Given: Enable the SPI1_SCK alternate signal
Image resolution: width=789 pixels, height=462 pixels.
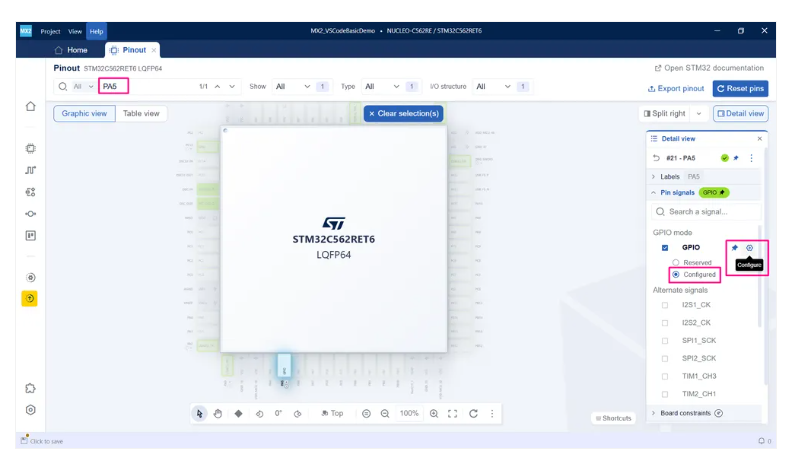Looking at the screenshot, I should (x=665, y=341).
